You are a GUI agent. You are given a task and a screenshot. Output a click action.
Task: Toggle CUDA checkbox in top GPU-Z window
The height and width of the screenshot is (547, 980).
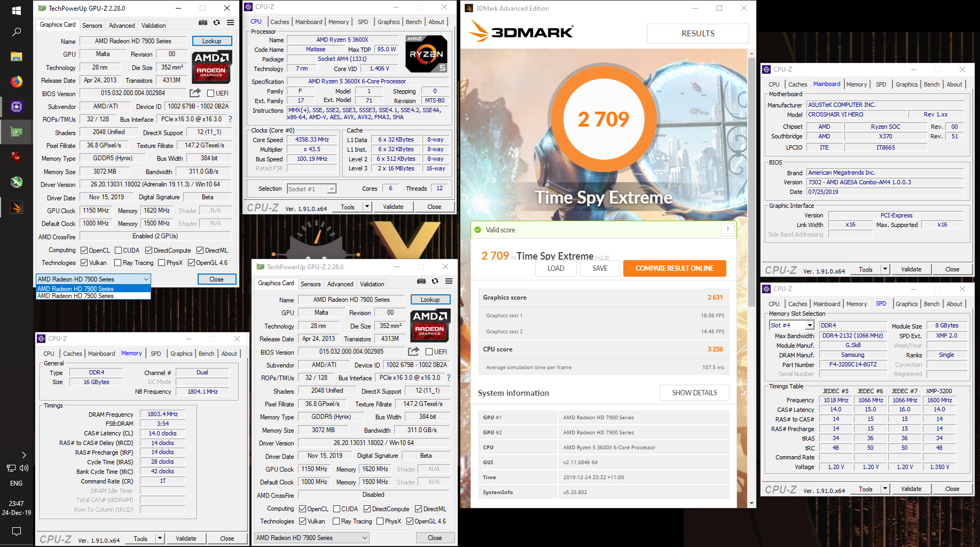[118, 250]
